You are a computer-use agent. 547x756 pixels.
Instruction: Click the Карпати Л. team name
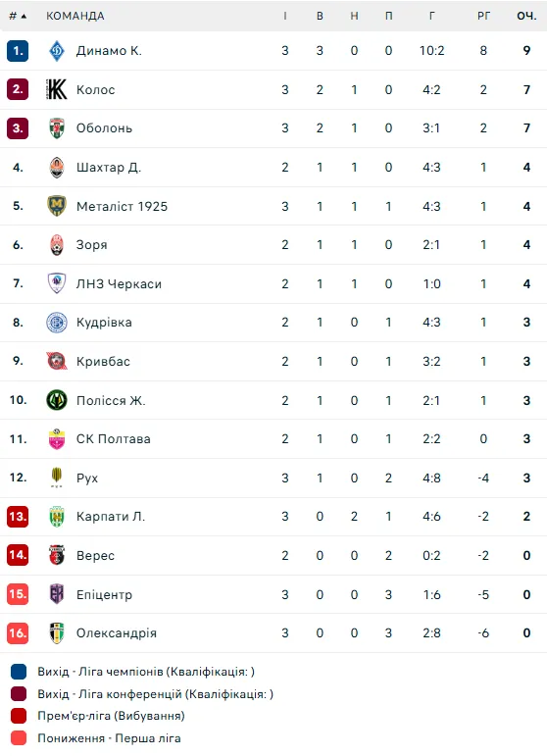pos(111,517)
